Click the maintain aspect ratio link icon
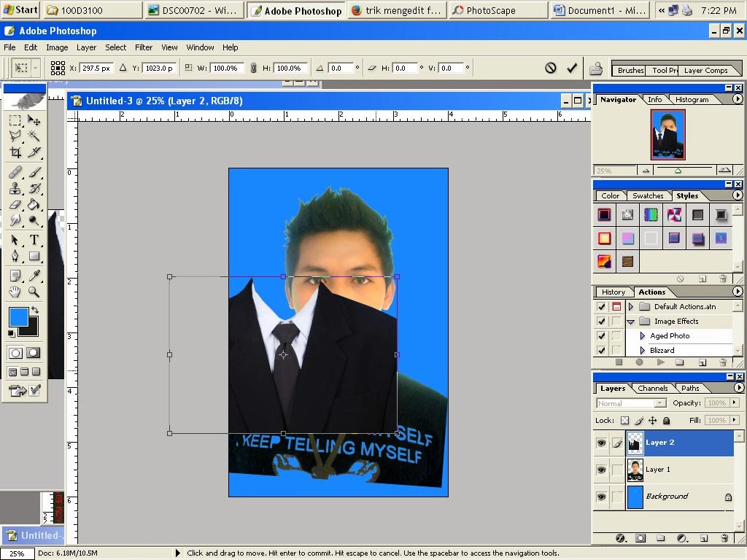 click(253, 68)
